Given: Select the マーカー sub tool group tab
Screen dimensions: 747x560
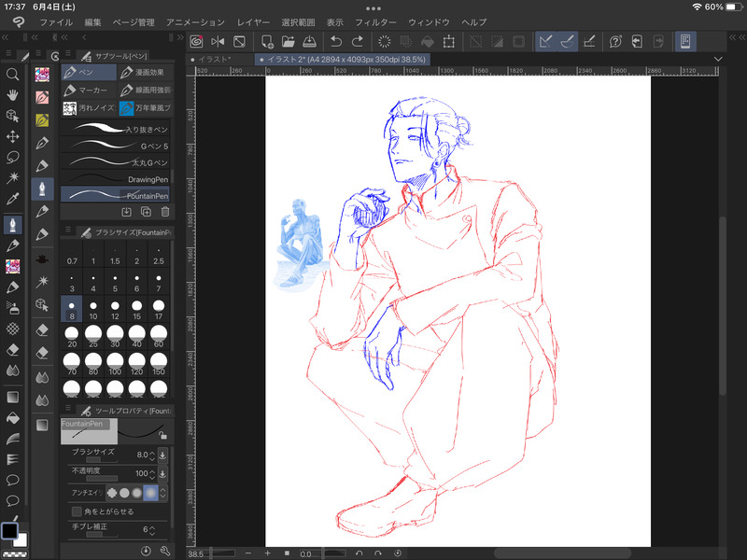Looking at the screenshot, I should click(89, 90).
